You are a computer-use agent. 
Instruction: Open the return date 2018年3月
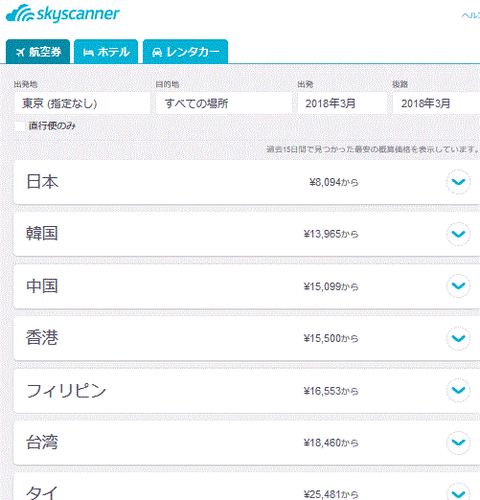coord(436,103)
